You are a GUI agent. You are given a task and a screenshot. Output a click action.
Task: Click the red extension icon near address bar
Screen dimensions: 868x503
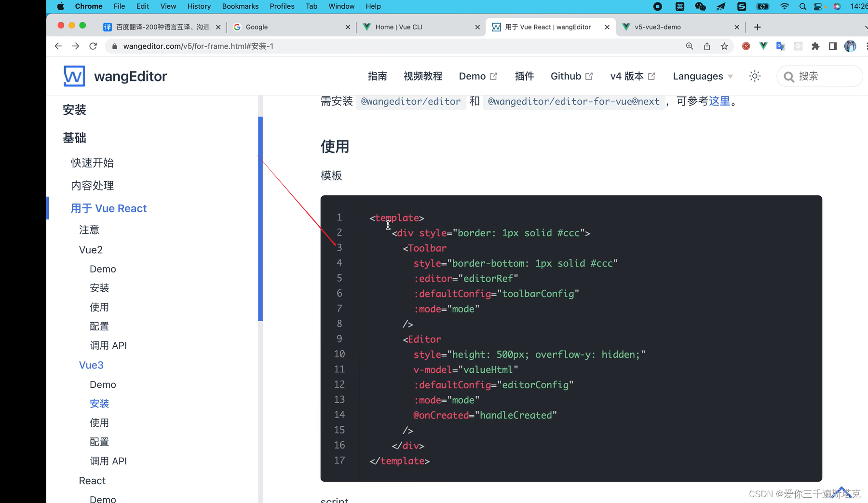(x=746, y=46)
